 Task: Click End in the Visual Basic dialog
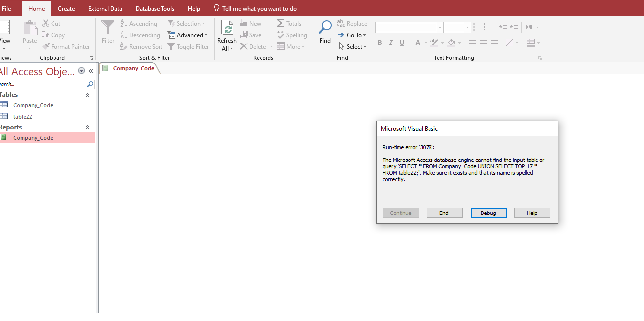444,213
